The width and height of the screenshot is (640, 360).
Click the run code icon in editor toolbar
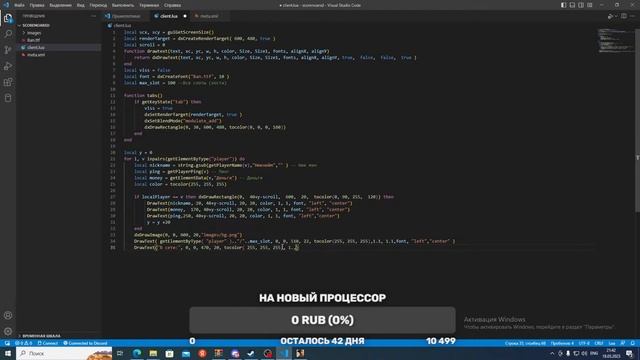click(610, 16)
